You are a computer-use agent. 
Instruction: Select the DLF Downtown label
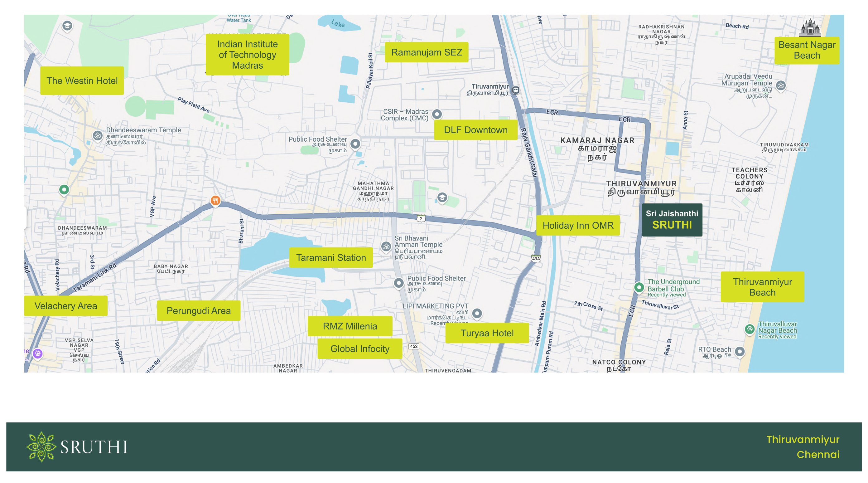click(x=475, y=130)
